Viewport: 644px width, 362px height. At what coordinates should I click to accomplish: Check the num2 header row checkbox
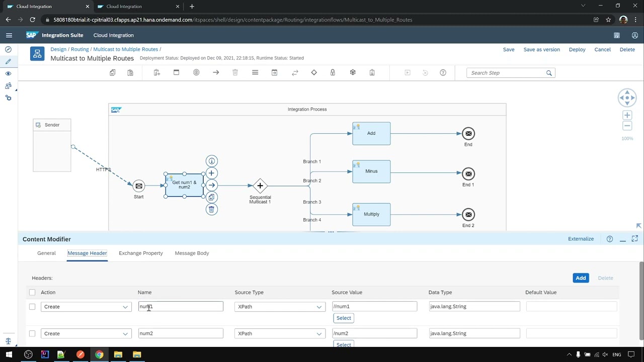click(32, 333)
